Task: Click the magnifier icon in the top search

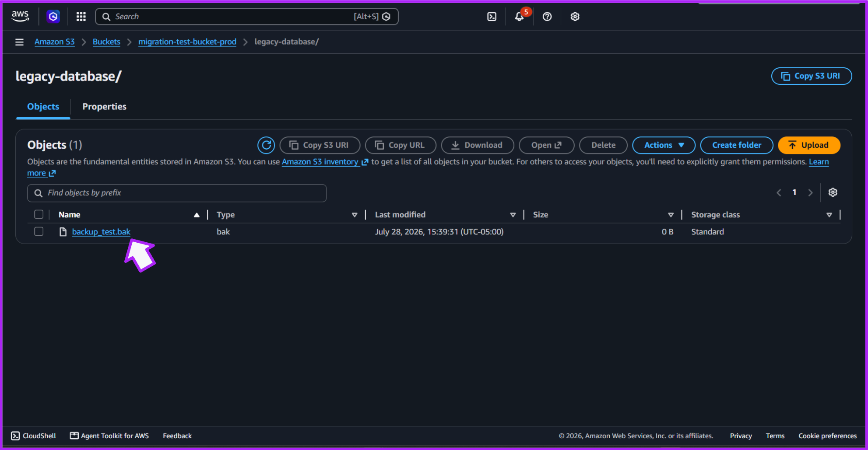Action: coord(106,17)
